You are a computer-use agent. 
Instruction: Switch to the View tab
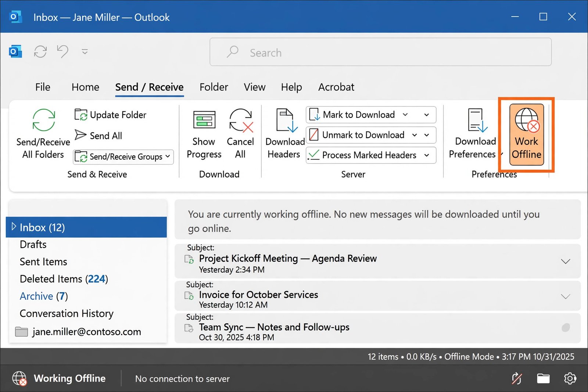point(254,87)
